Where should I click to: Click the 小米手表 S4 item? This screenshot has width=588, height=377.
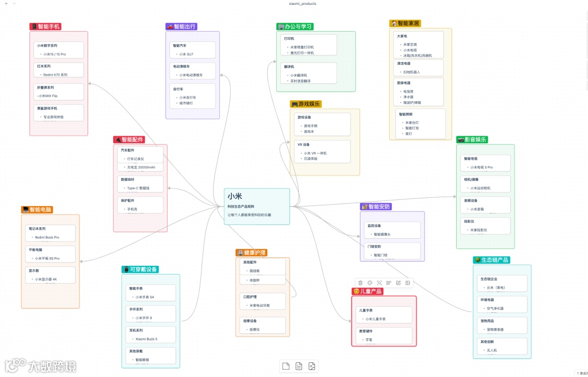tap(145, 297)
